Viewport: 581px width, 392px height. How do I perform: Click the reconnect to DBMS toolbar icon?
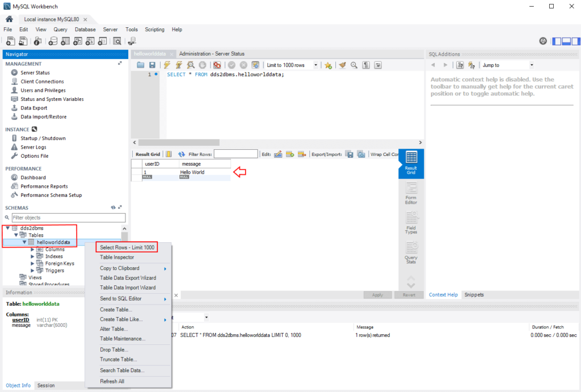click(132, 41)
